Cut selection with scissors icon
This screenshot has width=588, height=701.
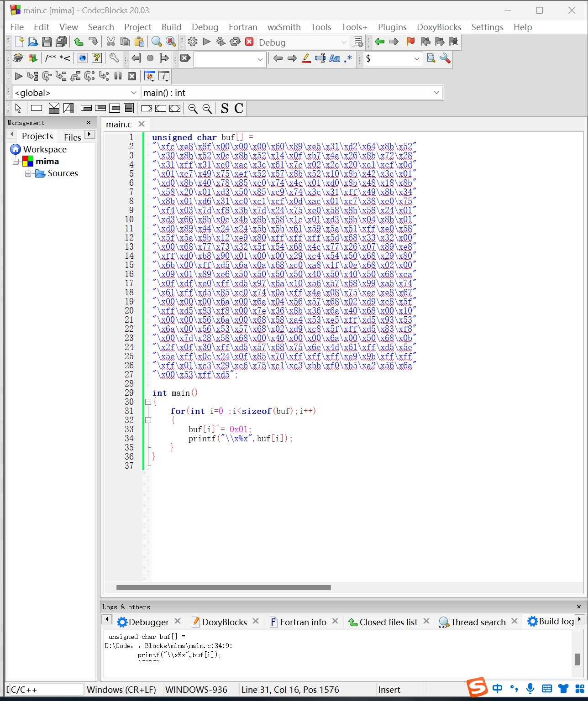tap(110, 42)
